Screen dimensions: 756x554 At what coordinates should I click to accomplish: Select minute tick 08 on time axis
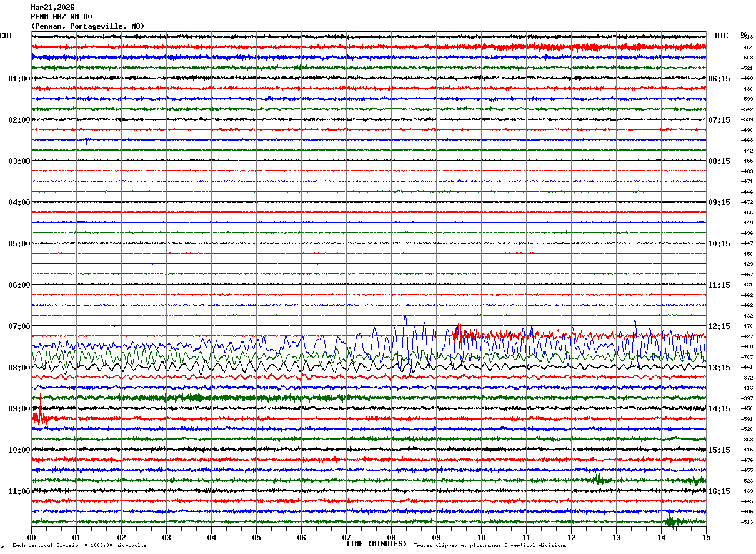point(391,537)
